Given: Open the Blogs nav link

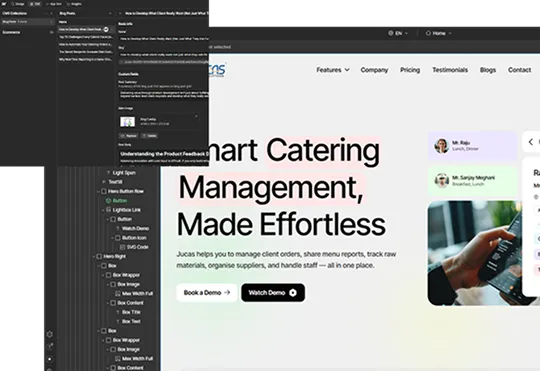Looking at the screenshot, I should click(x=488, y=70).
